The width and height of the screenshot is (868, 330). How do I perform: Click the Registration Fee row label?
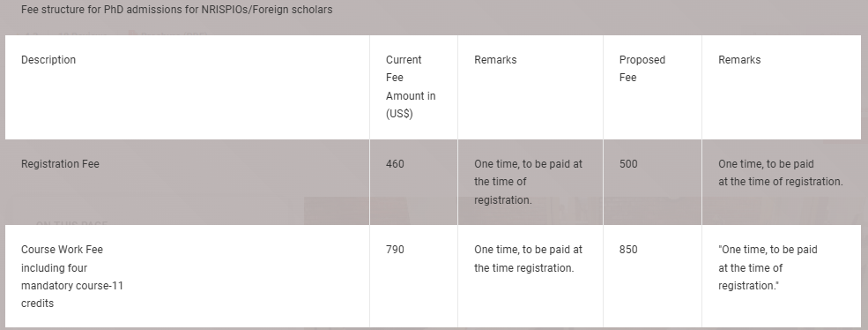60,164
